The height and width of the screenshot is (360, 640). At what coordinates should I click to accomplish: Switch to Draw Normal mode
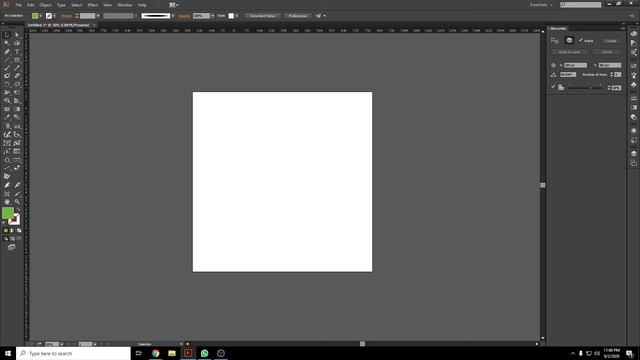(x=6, y=238)
